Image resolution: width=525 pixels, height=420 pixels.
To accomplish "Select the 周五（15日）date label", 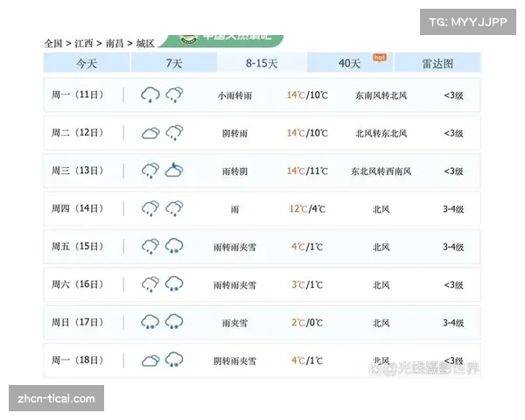I will click(x=77, y=247).
